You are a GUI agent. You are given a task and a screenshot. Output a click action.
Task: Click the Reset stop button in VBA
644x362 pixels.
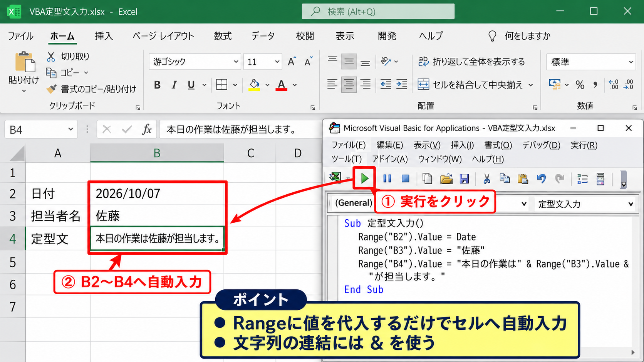click(x=405, y=178)
